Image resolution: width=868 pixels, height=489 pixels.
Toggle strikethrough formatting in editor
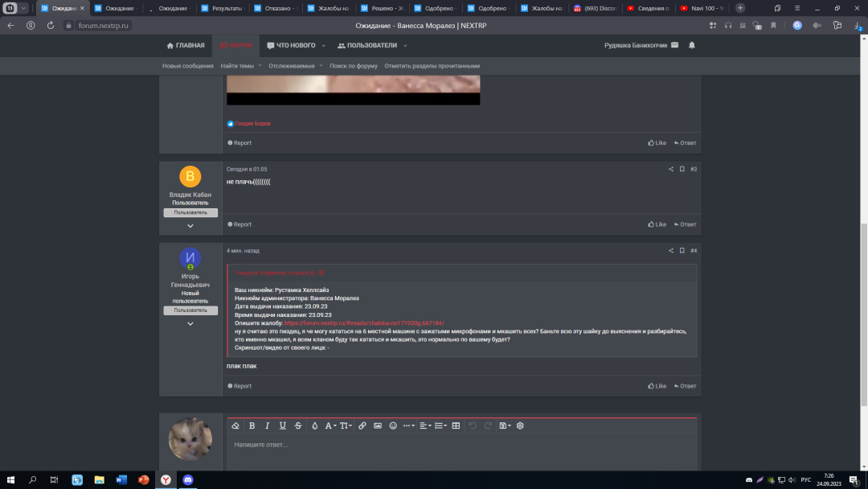tap(298, 425)
